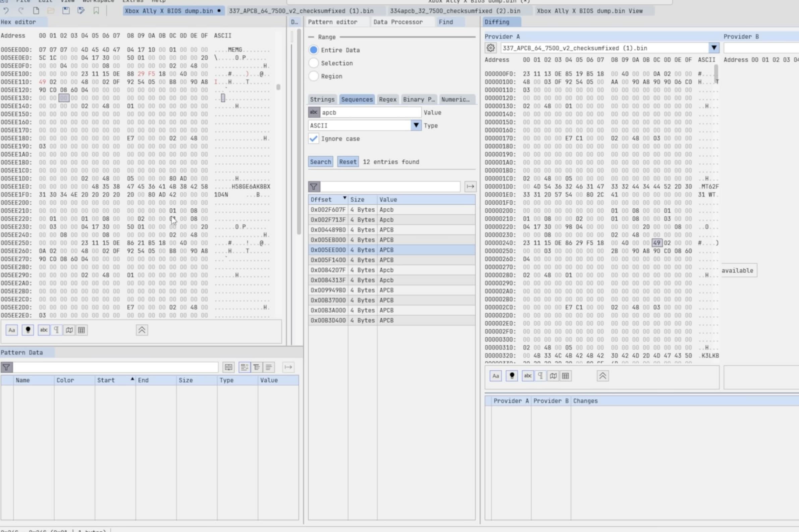
Task: Click the filter funnel above the search results
Action: pyautogui.click(x=314, y=186)
